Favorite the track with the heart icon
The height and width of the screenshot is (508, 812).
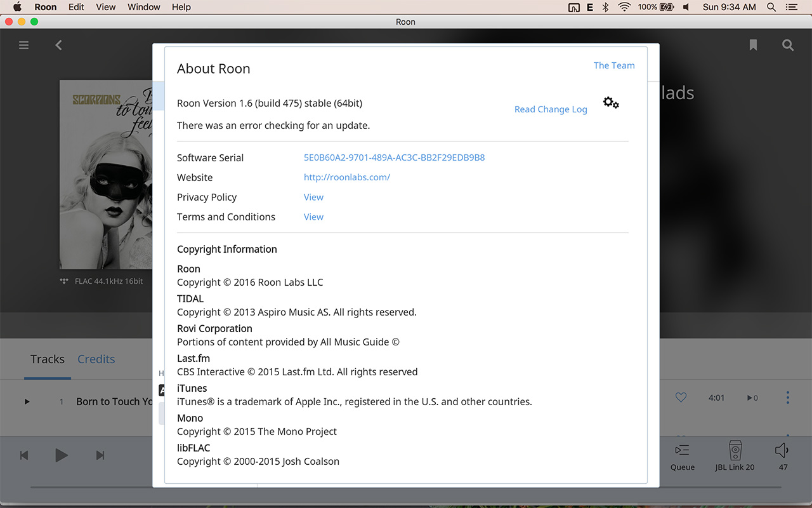coord(681,398)
